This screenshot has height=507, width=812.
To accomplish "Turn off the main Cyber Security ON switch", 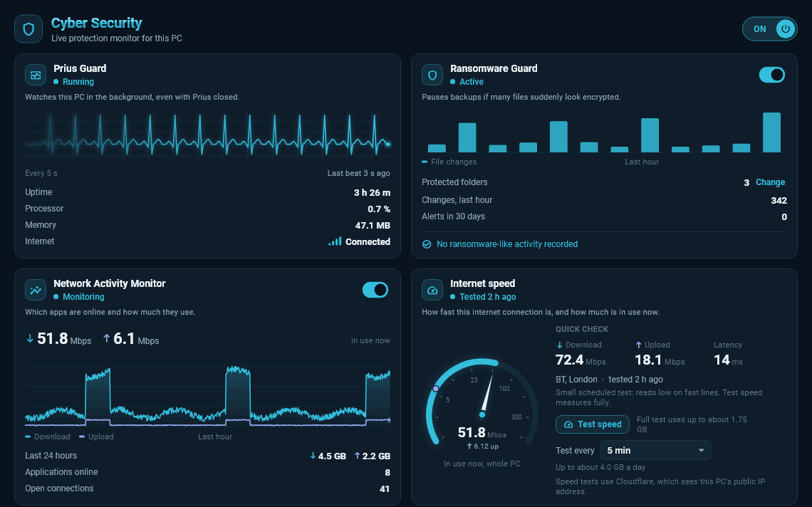I will tap(769, 29).
